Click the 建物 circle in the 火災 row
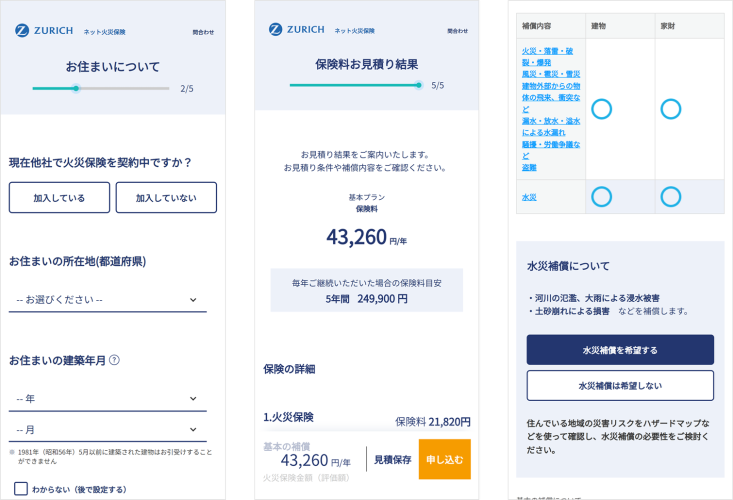 [602, 109]
